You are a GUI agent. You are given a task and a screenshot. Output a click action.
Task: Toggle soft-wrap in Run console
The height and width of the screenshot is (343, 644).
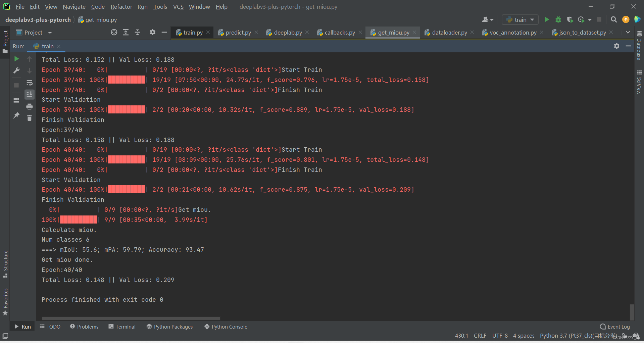30,83
